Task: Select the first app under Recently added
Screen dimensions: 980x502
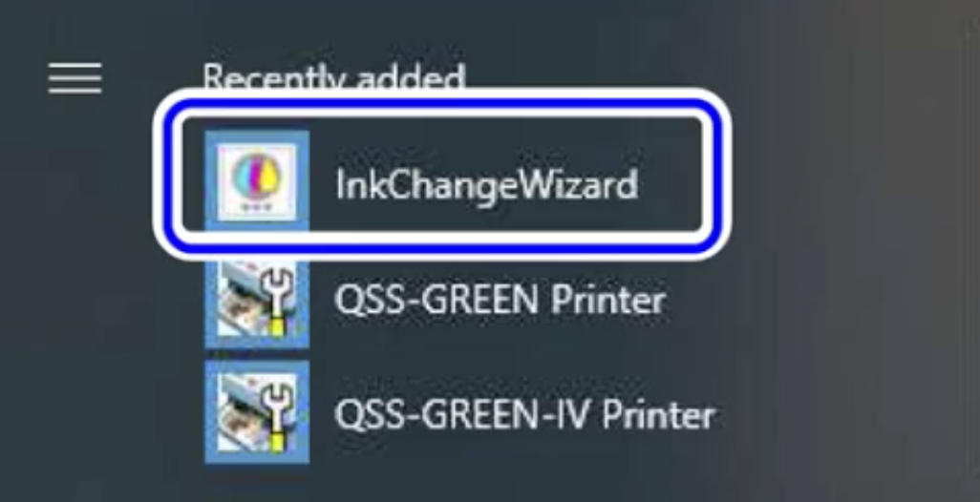Action: pos(442,175)
